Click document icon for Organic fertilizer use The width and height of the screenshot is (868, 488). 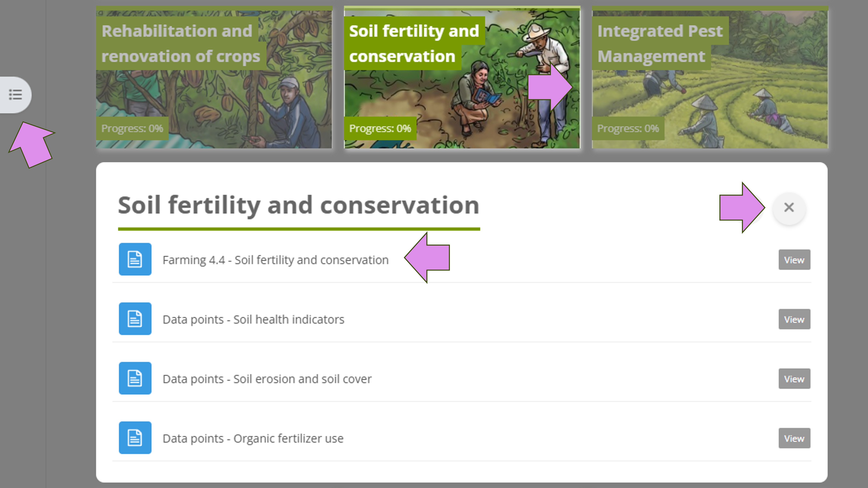coord(135,438)
